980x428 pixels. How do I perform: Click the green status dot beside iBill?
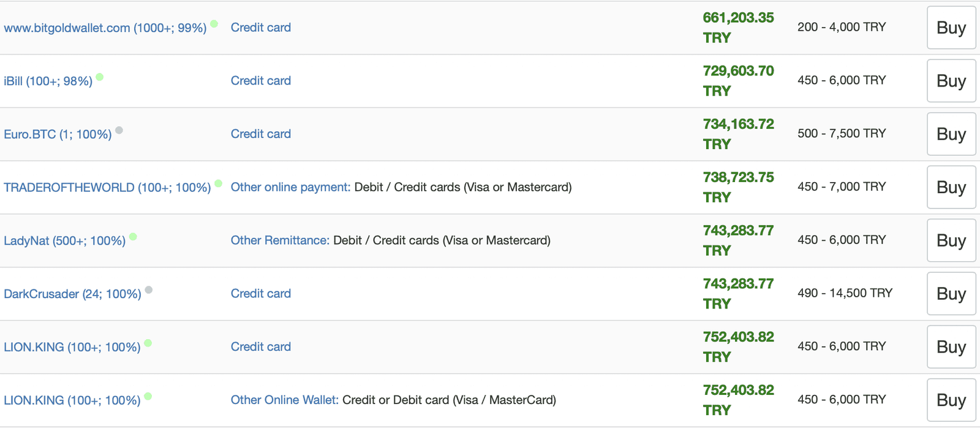point(100,77)
